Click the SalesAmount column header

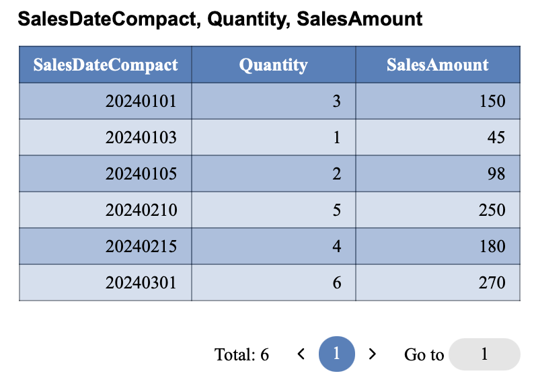[x=437, y=65]
